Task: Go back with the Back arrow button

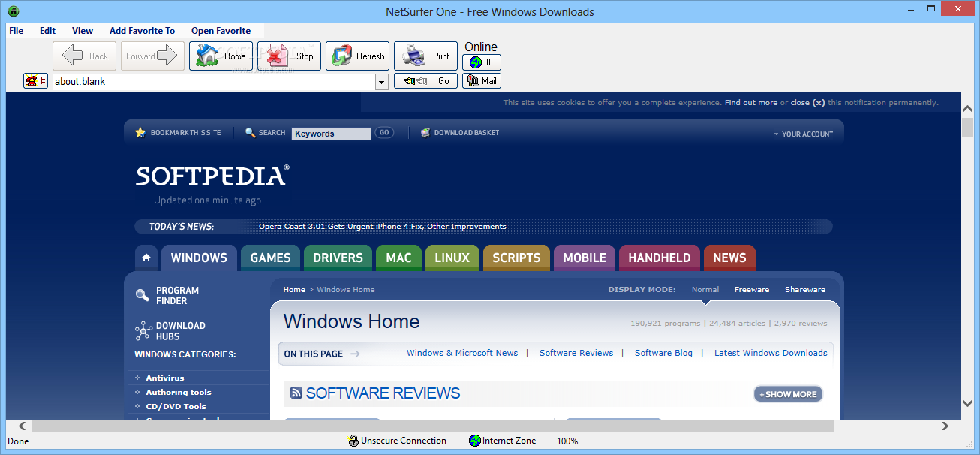Action: point(85,56)
